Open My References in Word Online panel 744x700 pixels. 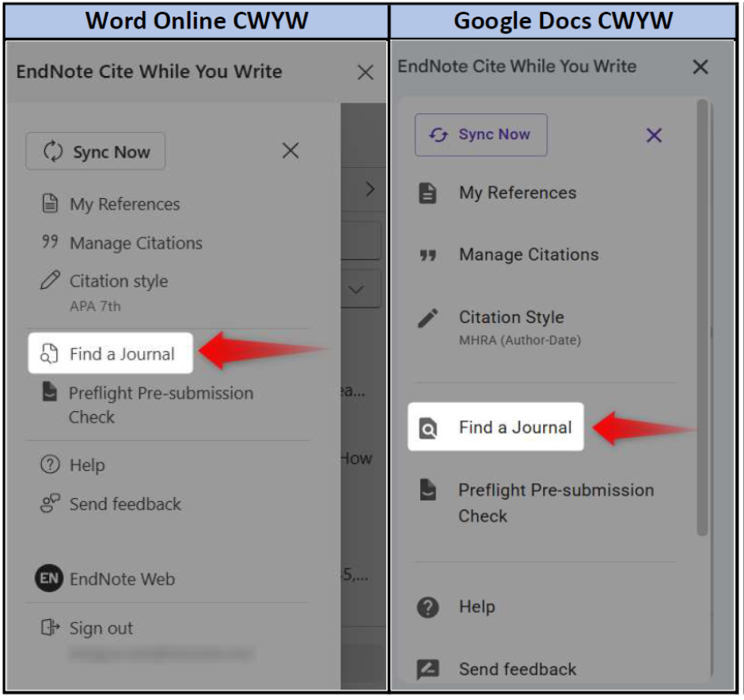124,204
